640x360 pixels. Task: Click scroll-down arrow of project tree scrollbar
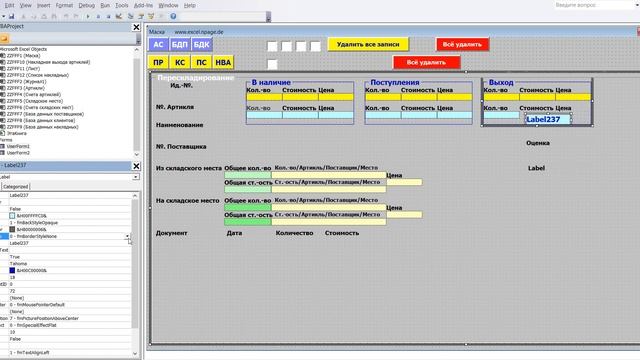(137, 154)
